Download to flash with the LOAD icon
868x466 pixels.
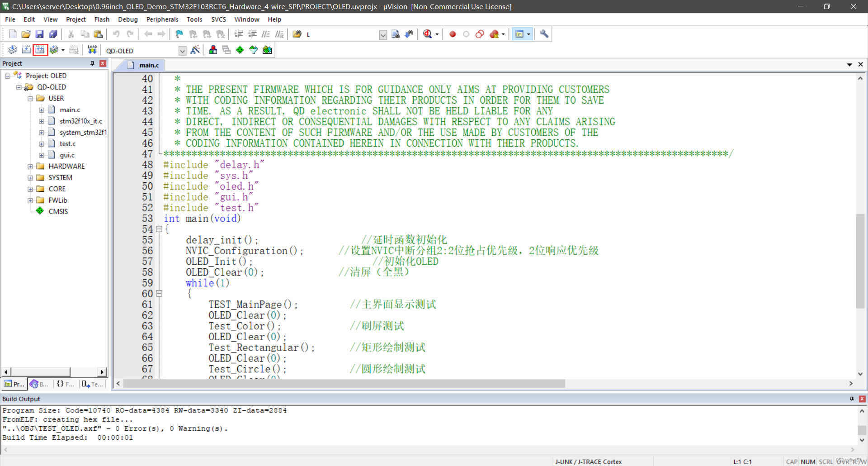[x=92, y=50]
